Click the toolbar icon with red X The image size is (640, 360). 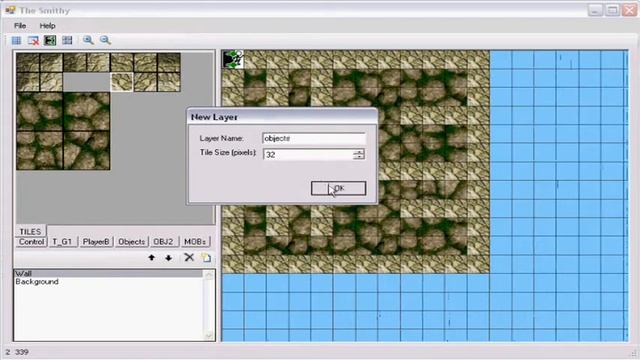pyautogui.click(x=33, y=40)
